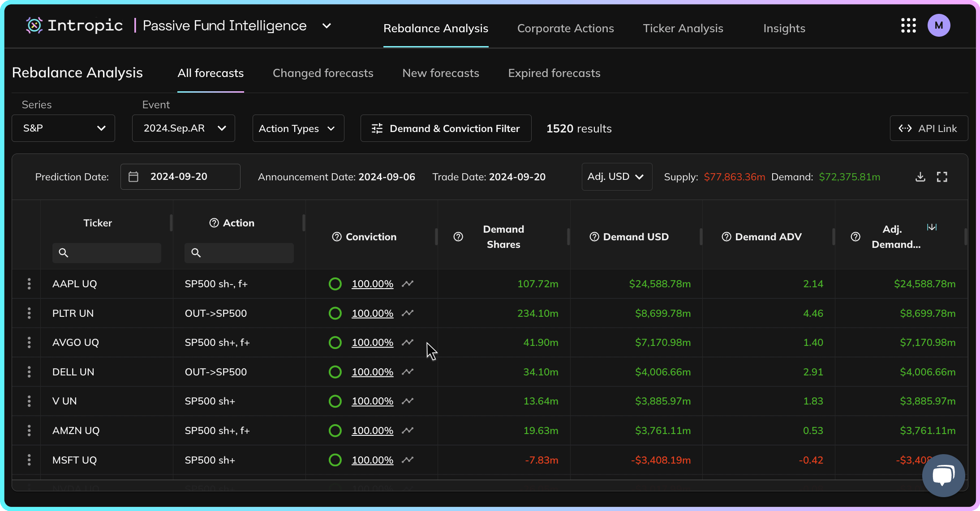Open the apps grid menu
Image resolution: width=980 pixels, height=511 pixels.
(x=908, y=26)
